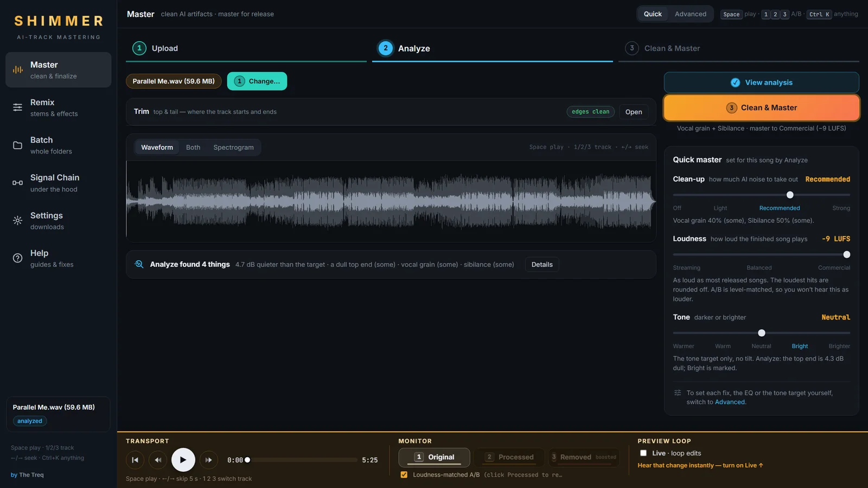This screenshot has height=488, width=868.
Task: Click Hear that change instantly Live link
Action: point(700,465)
